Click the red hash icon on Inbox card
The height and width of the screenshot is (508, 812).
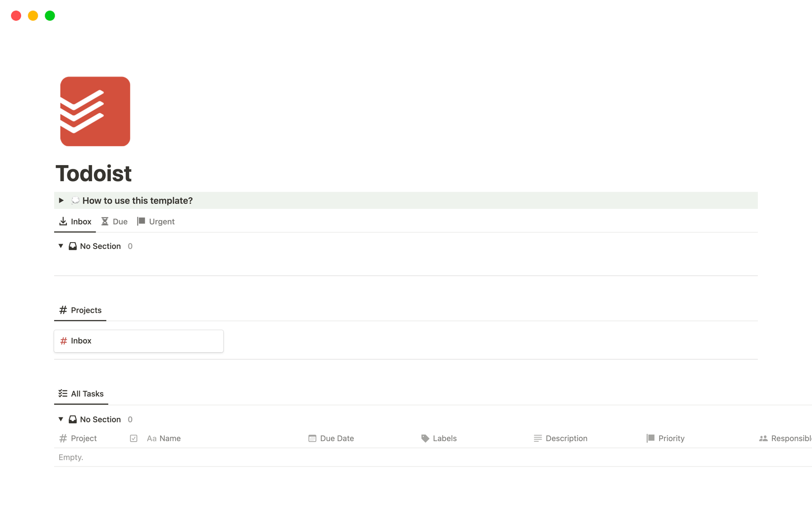click(64, 341)
